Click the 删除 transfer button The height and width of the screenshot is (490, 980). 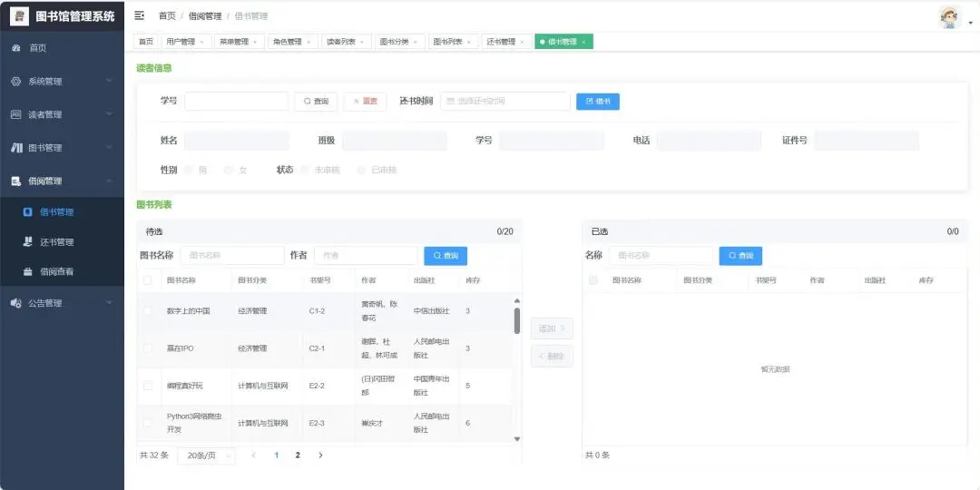[552, 357]
